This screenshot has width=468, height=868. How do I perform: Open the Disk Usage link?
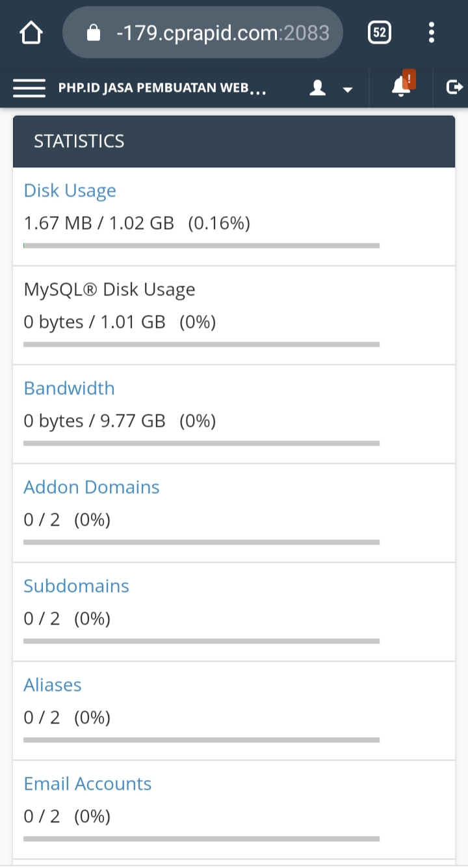point(70,191)
